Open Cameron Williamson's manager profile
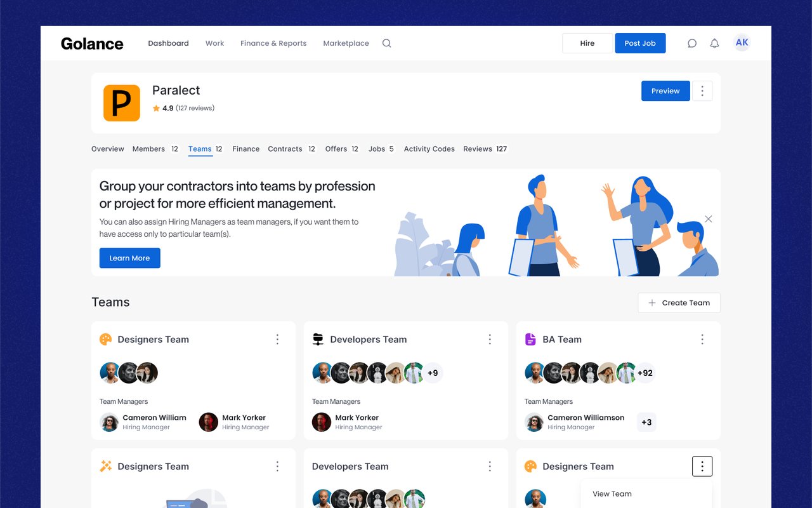Screen dimensions: 812x508 pyautogui.click(x=575, y=422)
